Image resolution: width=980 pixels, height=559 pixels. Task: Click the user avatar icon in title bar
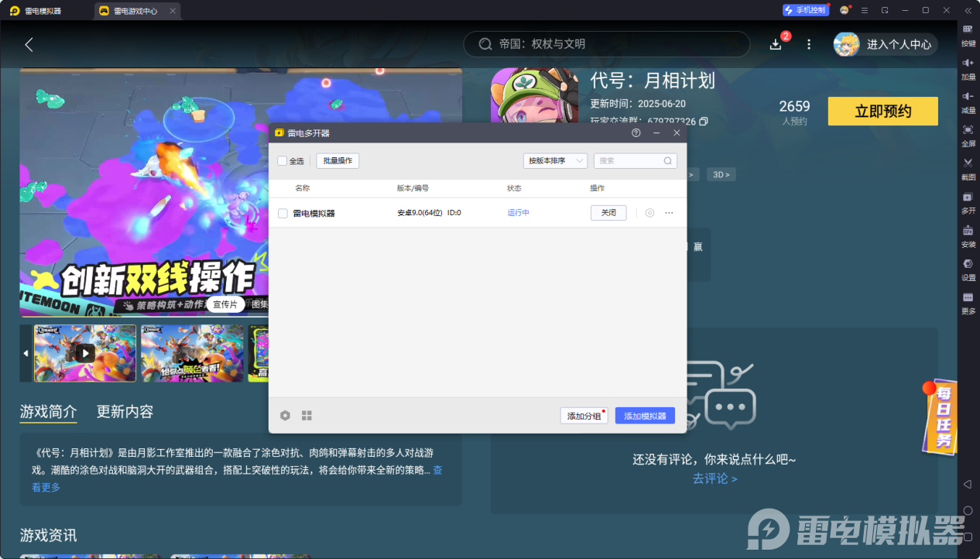pyautogui.click(x=844, y=10)
